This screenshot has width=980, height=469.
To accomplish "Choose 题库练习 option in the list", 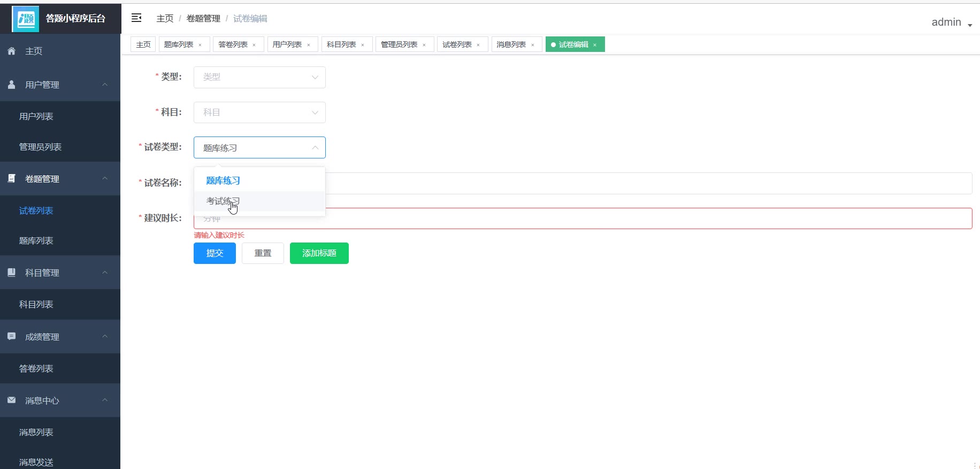I will pos(259,181).
